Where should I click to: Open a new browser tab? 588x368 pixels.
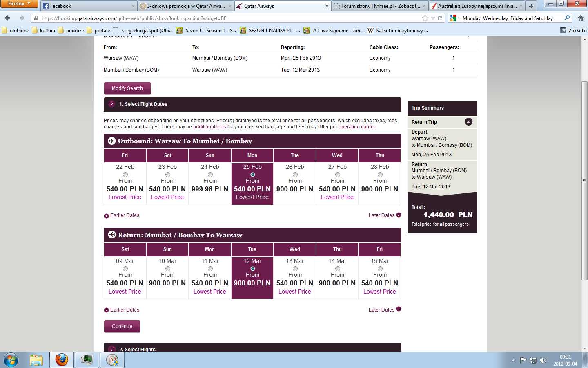click(x=531, y=6)
